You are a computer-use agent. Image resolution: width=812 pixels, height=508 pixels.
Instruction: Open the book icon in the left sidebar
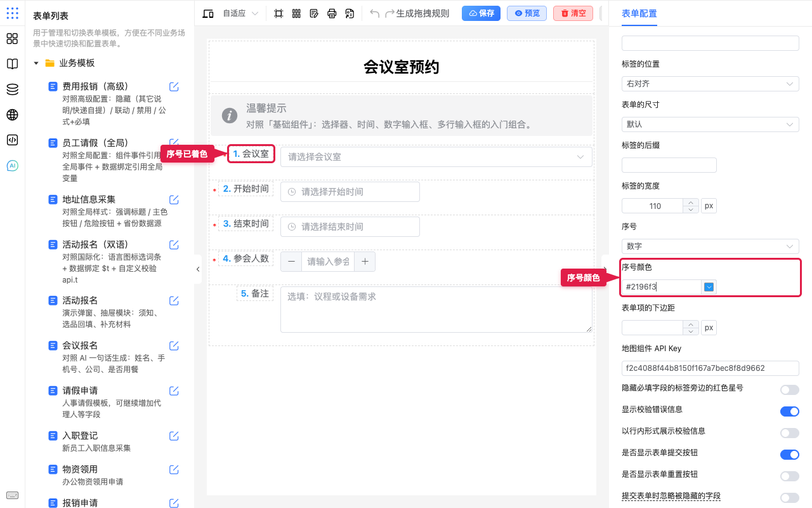tap(12, 64)
